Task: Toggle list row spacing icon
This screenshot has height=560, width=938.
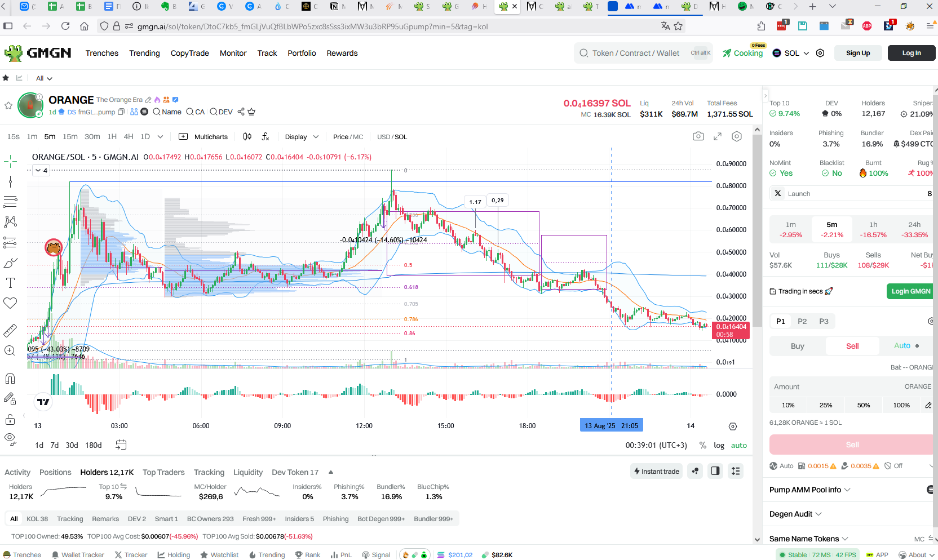Action: pos(736,471)
